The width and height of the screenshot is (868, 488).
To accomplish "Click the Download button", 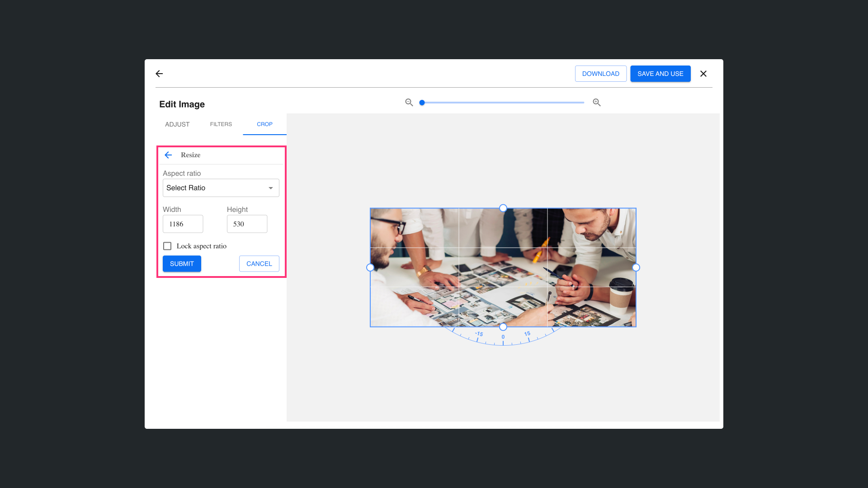I will [x=600, y=74].
